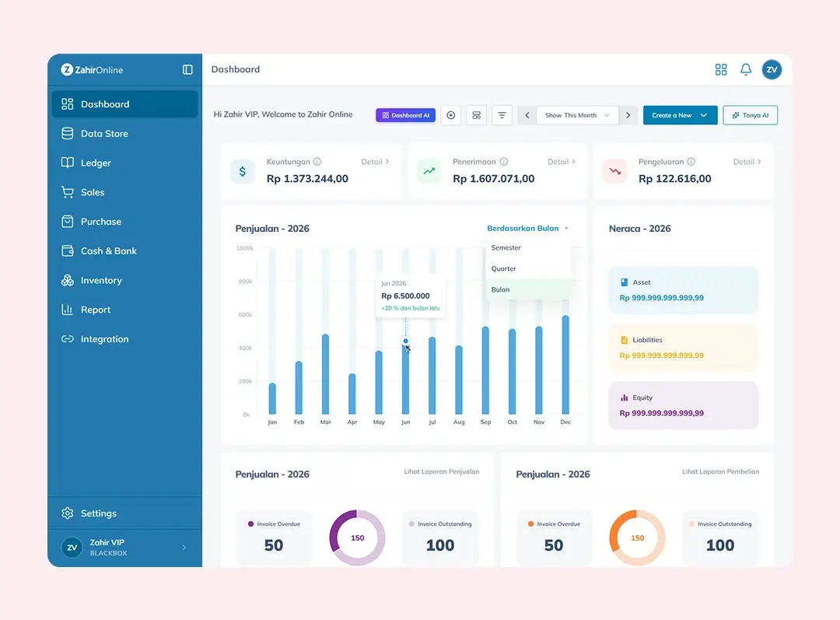Click the Jun bar data point marker

(x=405, y=341)
